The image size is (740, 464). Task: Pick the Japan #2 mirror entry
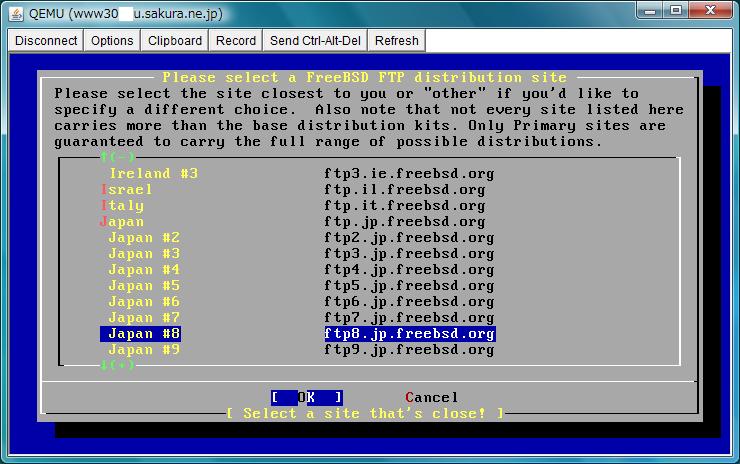[x=144, y=238]
